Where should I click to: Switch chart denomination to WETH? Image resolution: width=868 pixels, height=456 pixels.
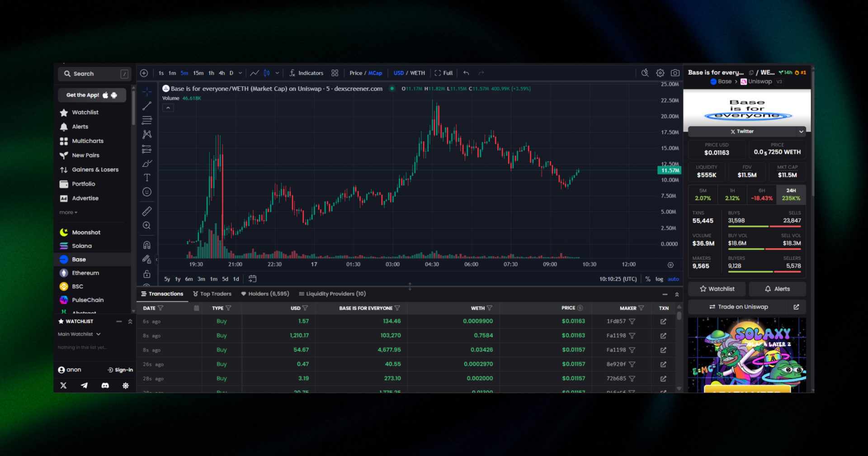[x=417, y=73]
